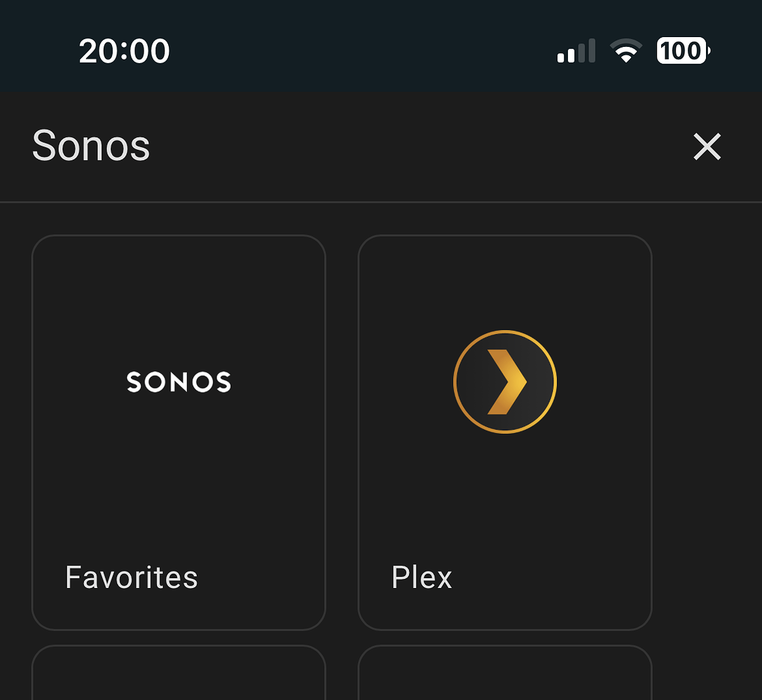Tap the divider under the Sonos header
762x700 pixels.
coord(381,202)
